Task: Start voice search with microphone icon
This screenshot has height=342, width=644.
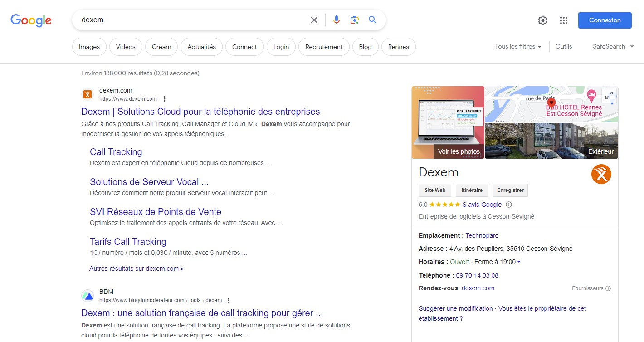Action: pos(336,20)
